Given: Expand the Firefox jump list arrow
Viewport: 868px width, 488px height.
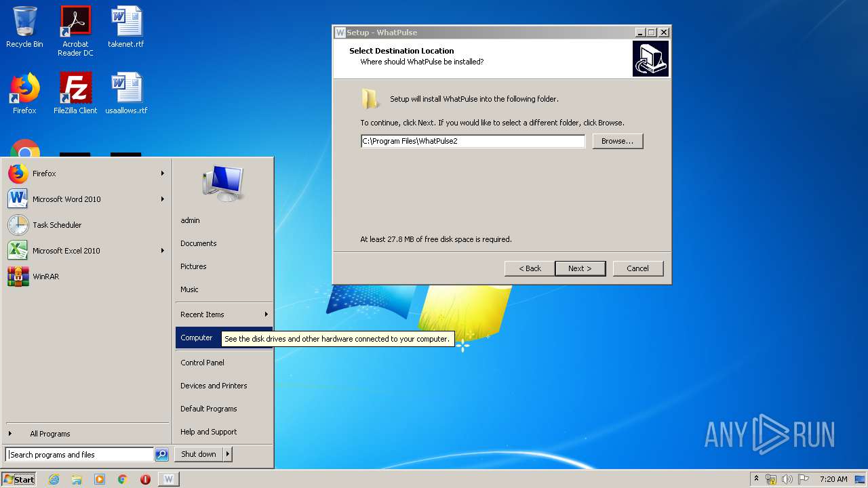Looking at the screenshot, I should [x=163, y=174].
